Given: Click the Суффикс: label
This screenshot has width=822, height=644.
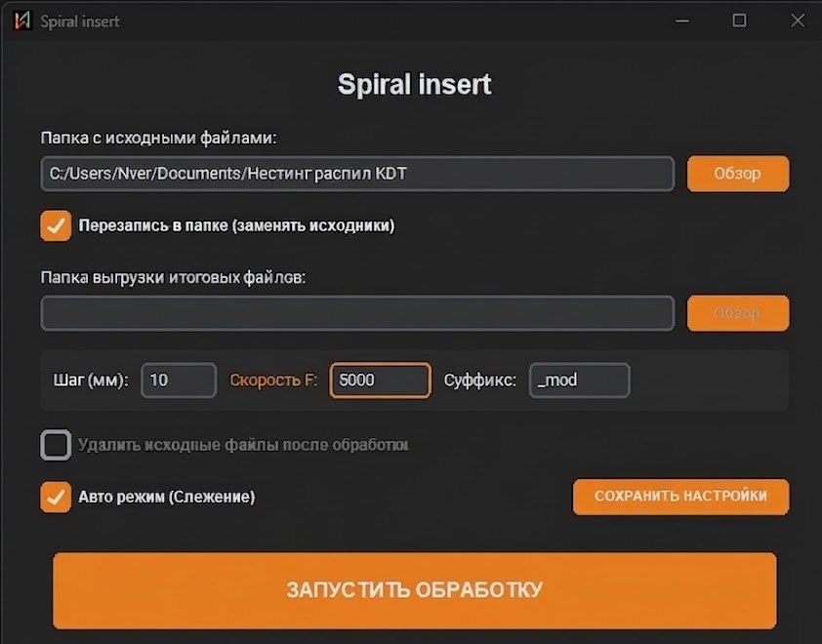Looking at the screenshot, I should [479, 380].
